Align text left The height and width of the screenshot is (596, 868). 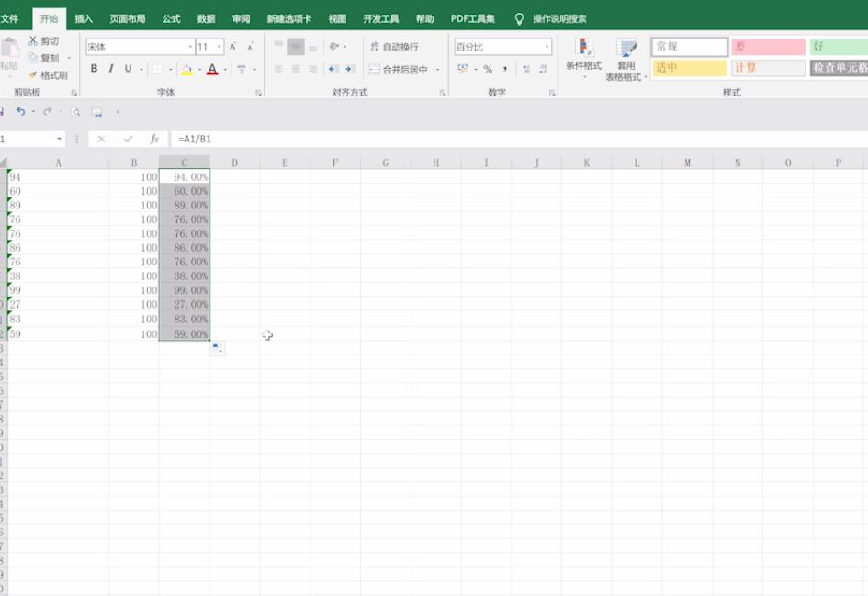tap(278, 69)
